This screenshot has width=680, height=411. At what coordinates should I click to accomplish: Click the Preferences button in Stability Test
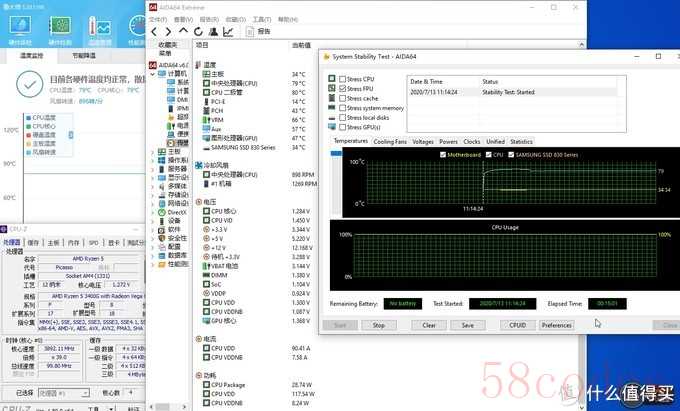point(556,325)
